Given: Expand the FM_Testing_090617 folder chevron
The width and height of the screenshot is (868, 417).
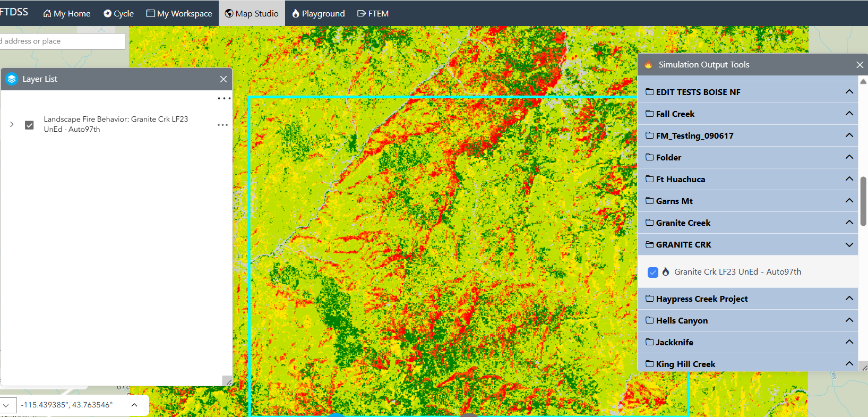Looking at the screenshot, I should [x=849, y=135].
